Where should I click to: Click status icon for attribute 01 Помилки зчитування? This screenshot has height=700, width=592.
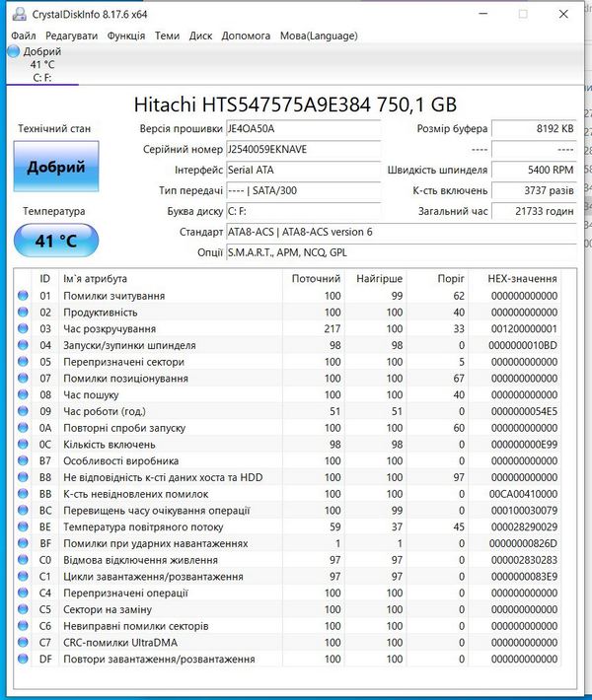click(24, 296)
